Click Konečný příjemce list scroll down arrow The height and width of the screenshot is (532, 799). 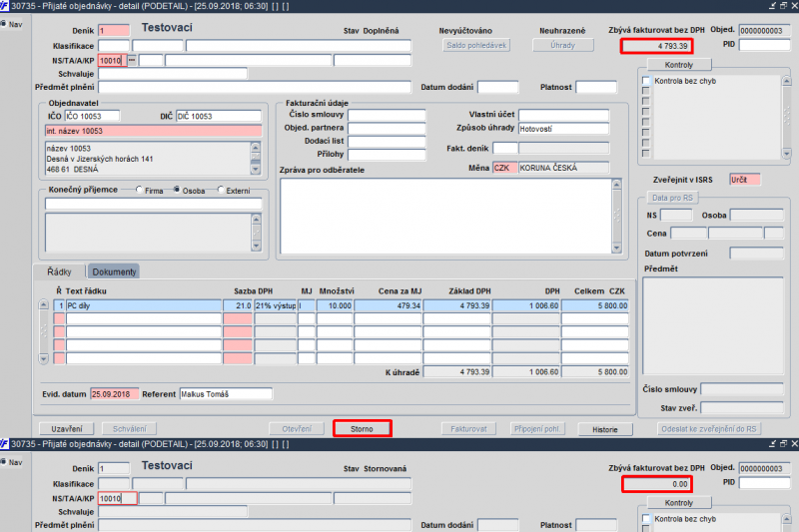(x=256, y=246)
